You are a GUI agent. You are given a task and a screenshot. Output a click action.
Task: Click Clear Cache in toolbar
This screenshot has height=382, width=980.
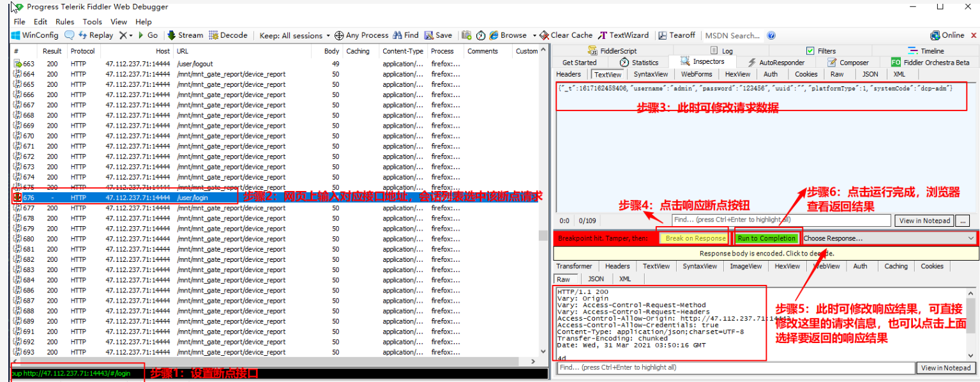566,35
